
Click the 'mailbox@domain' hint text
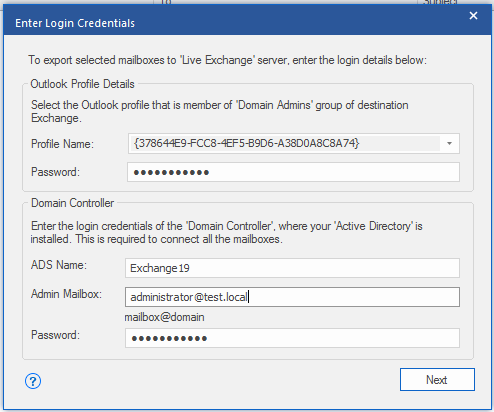coord(164,317)
